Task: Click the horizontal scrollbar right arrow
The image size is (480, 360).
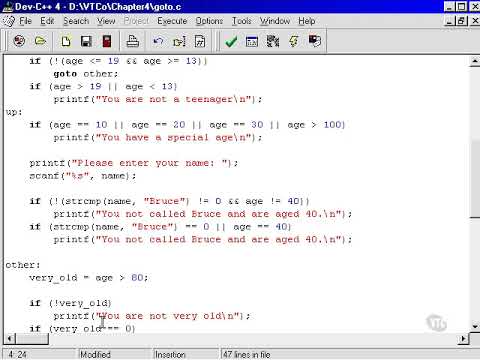Action: 463,339
